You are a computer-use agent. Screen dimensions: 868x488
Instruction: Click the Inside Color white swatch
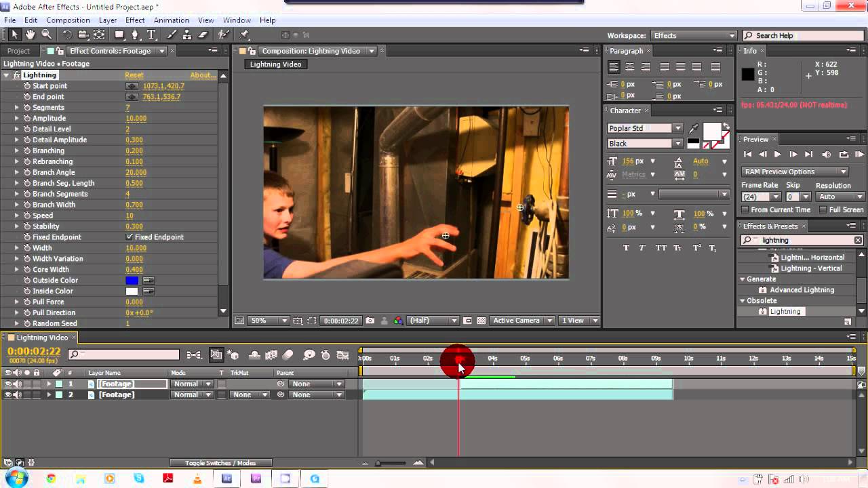pos(132,291)
